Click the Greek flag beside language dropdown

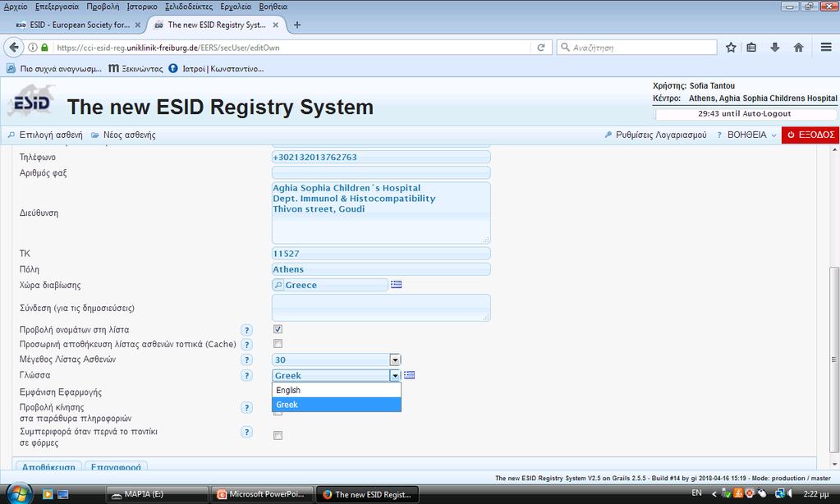pyautogui.click(x=409, y=375)
